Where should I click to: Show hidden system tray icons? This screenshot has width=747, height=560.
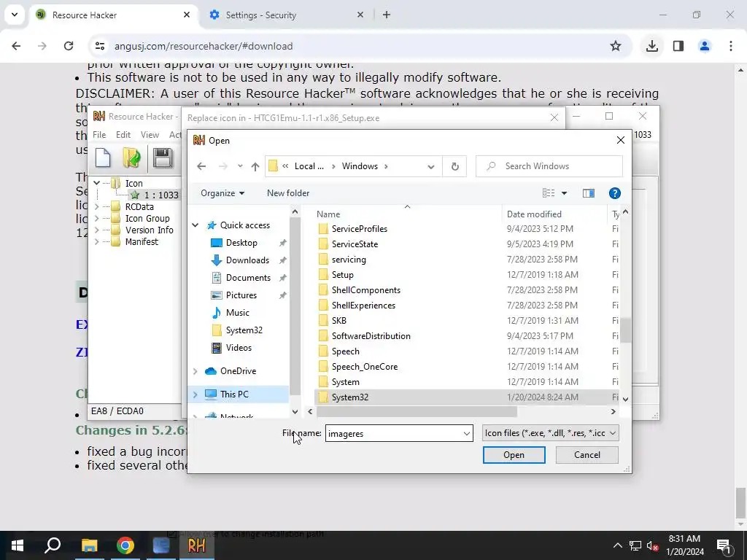617,545
